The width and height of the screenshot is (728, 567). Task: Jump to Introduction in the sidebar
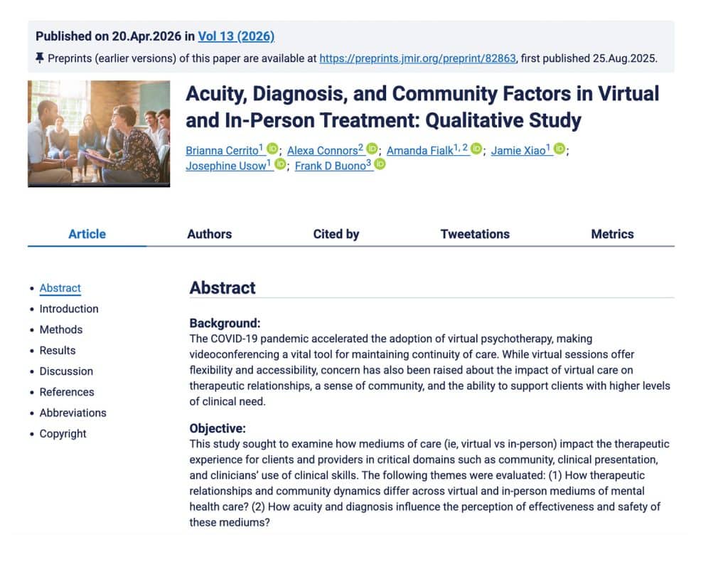pyautogui.click(x=69, y=309)
